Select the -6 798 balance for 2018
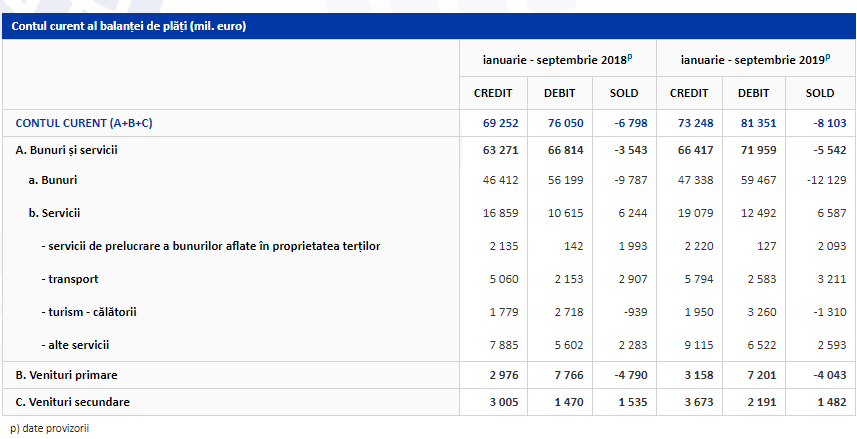The image size is (857, 439). click(x=630, y=123)
